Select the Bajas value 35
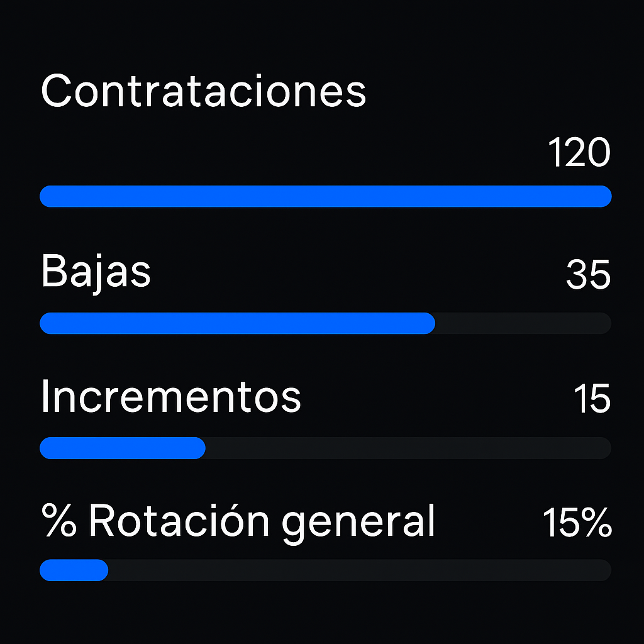Image resolution: width=644 pixels, height=644 pixels. (x=588, y=275)
